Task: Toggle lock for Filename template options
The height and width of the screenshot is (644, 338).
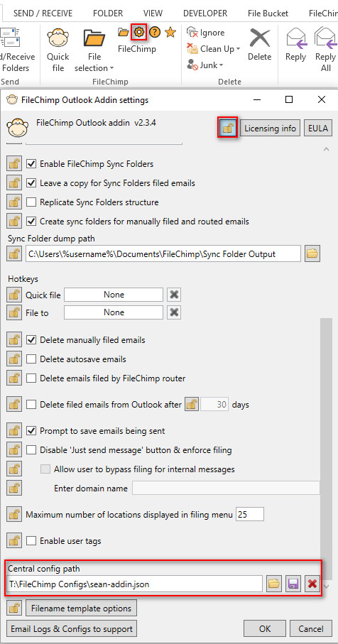Action: (x=14, y=608)
